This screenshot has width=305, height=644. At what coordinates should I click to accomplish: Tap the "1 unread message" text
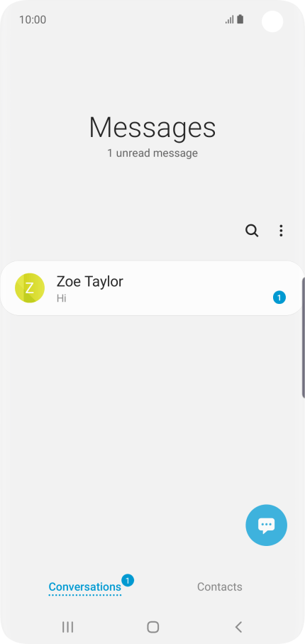152,153
